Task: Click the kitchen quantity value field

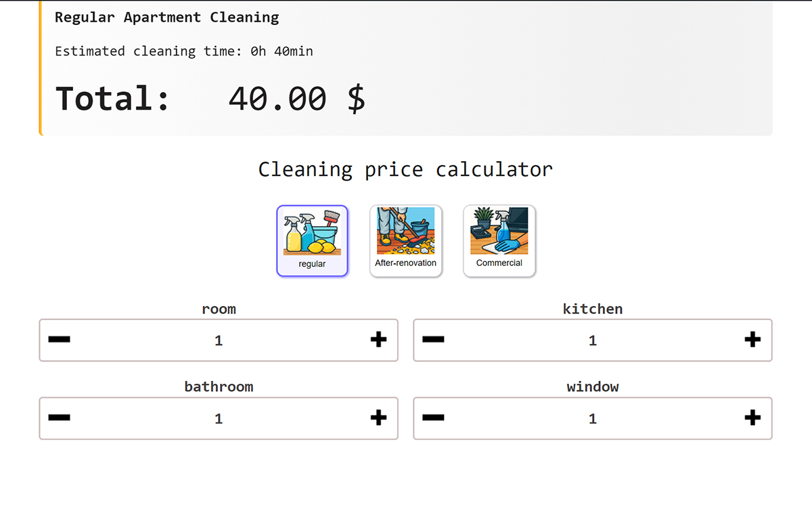Action: [593, 340]
